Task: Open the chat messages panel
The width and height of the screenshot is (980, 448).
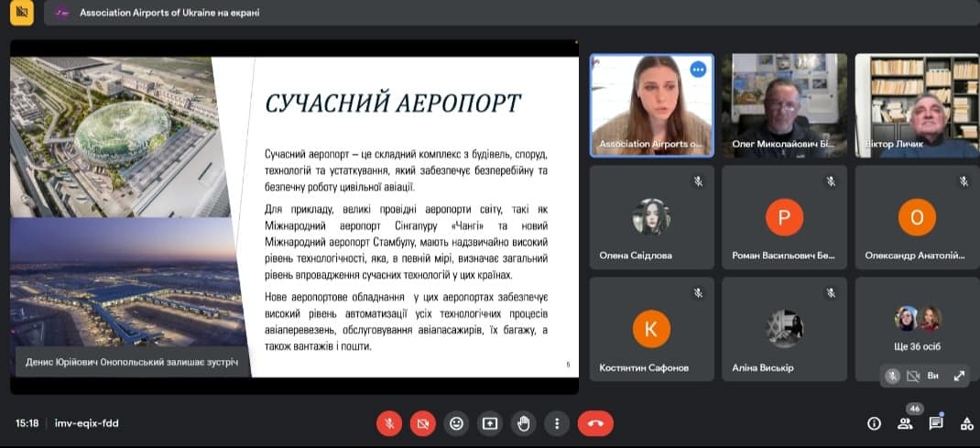Action: coord(936,423)
